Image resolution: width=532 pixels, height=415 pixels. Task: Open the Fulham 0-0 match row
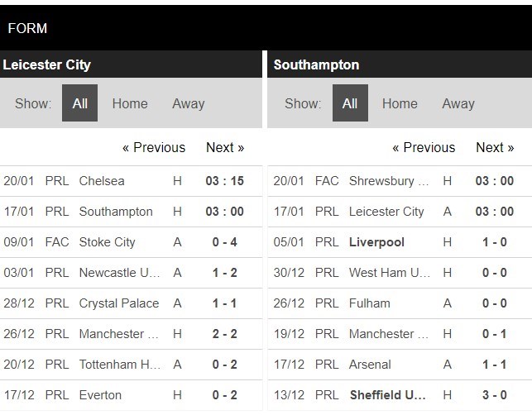pos(400,303)
